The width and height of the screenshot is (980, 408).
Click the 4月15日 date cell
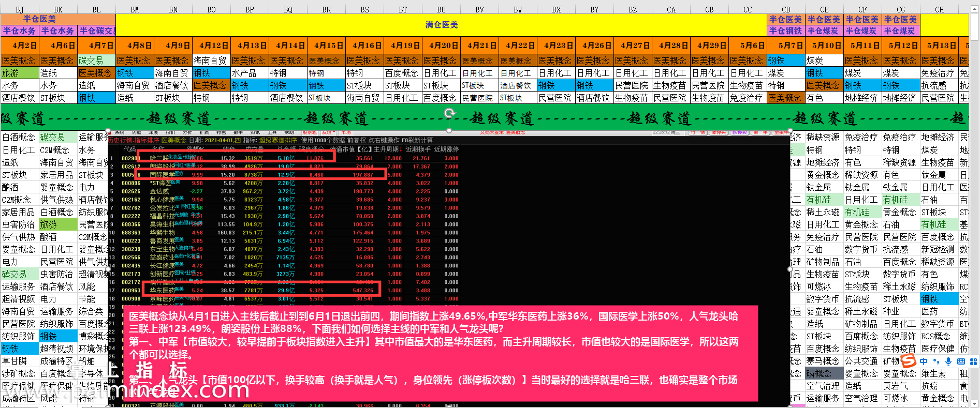pos(326,45)
